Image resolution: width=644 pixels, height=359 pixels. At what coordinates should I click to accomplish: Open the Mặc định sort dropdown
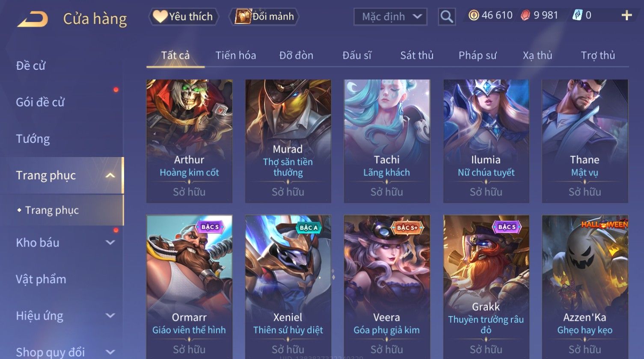point(390,17)
